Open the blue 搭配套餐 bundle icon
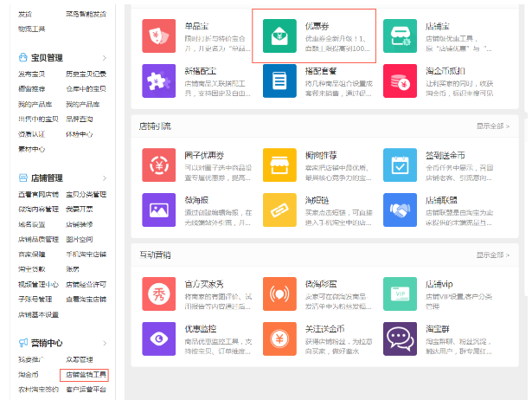This screenshot has height=400, width=532. coord(279,81)
